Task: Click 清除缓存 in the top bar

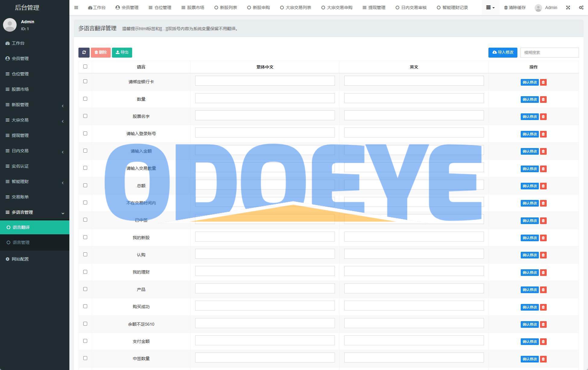Action: pos(515,8)
